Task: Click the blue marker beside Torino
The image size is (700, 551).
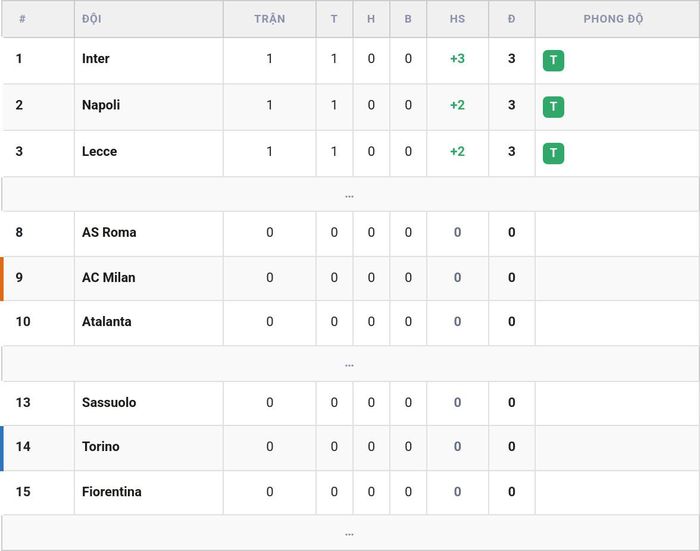Action: [2, 448]
